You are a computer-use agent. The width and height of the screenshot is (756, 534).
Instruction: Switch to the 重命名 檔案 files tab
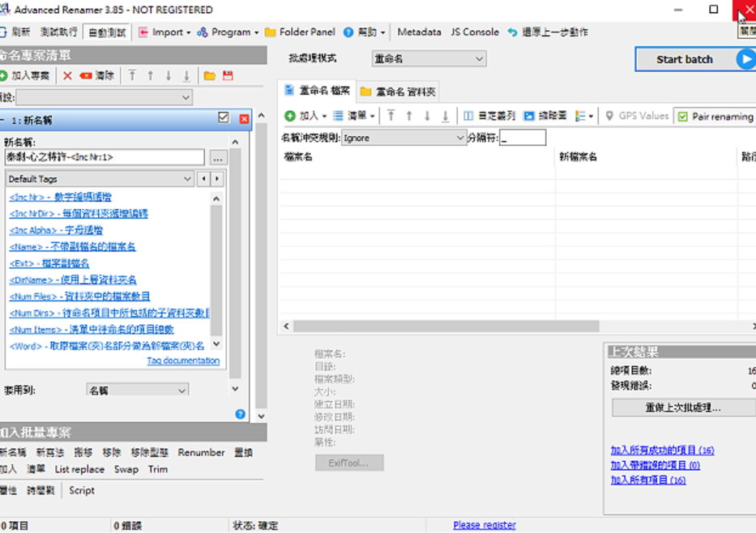pos(318,91)
